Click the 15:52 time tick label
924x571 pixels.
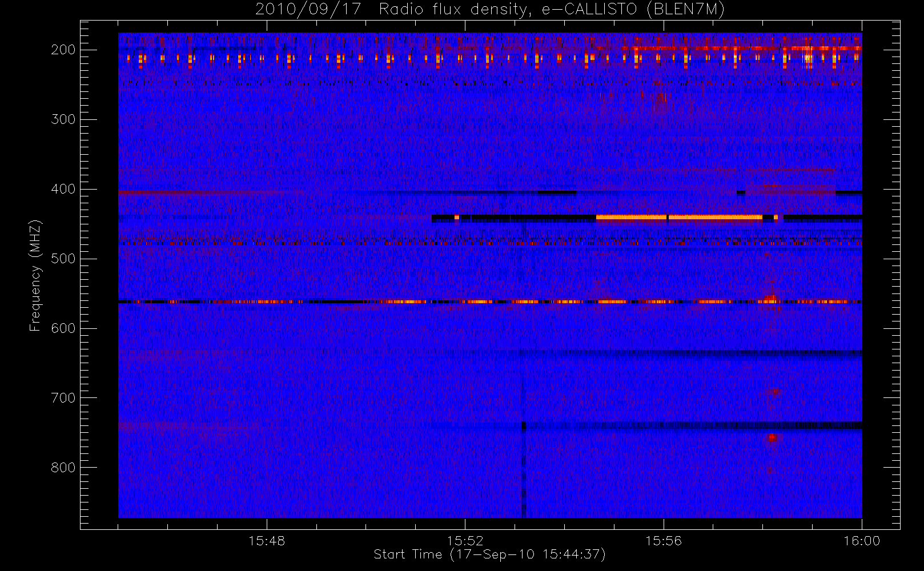[x=465, y=541]
